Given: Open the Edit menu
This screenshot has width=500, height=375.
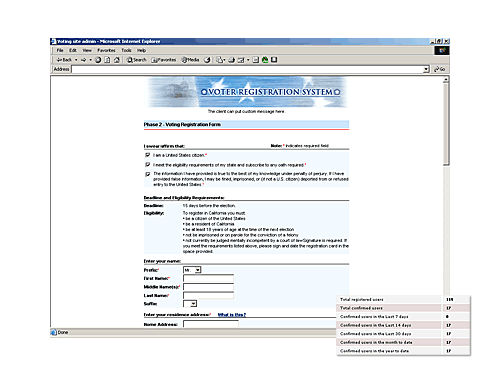Looking at the screenshot, I should coord(73,50).
